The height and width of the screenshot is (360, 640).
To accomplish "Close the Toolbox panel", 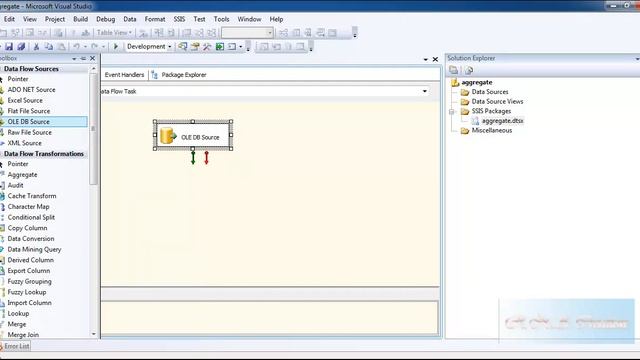I will [93, 58].
